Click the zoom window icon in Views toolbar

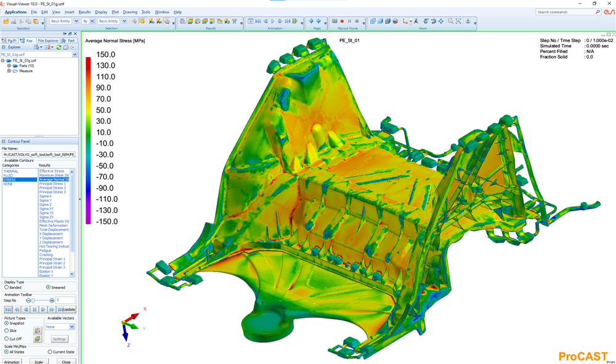(451, 21)
